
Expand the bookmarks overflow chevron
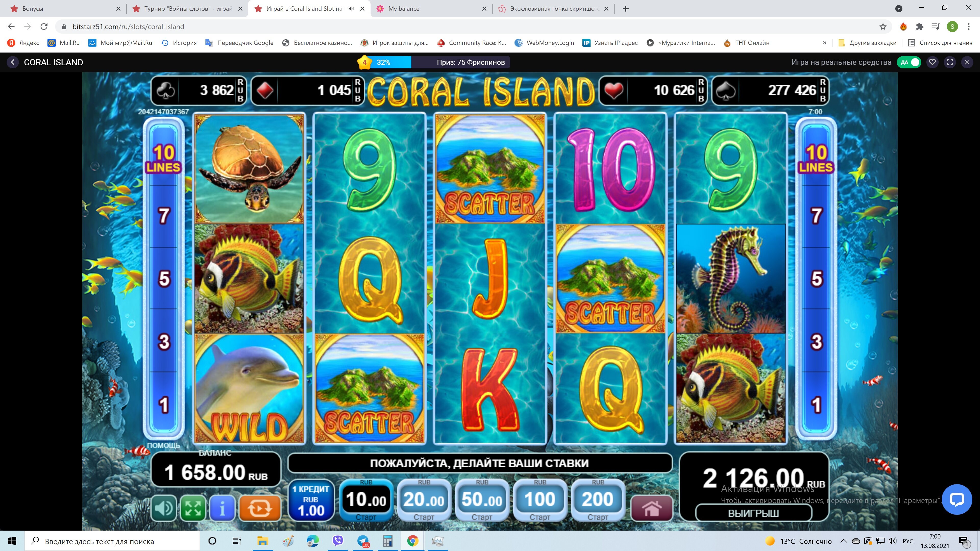click(824, 43)
